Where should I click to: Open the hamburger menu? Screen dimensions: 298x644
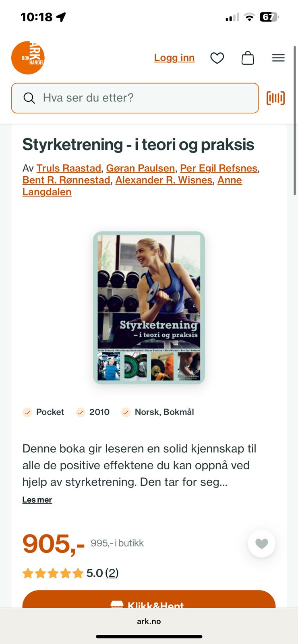[278, 58]
